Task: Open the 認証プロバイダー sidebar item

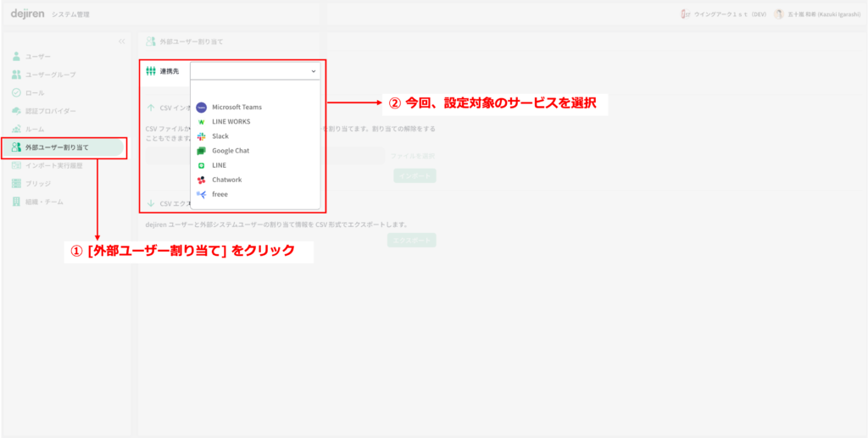Action: click(44, 111)
